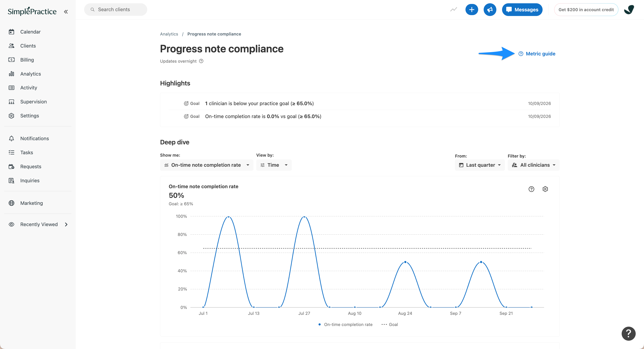644x349 pixels.
Task: Click the Updates overnight info icon
Action: point(201,61)
